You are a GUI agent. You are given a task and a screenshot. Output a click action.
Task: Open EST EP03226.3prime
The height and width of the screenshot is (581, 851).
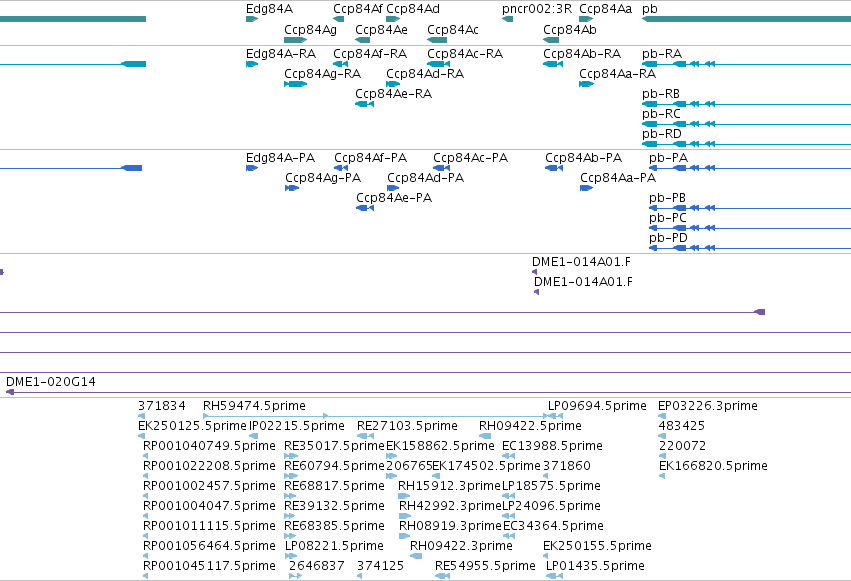pos(708,406)
